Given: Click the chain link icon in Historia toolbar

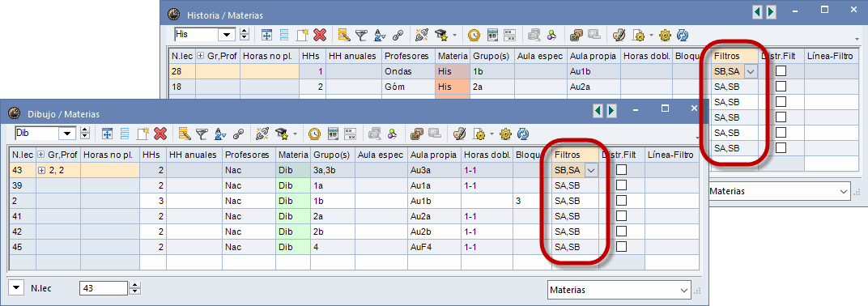Looking at the screenshot, I should (x=398, y=35).
